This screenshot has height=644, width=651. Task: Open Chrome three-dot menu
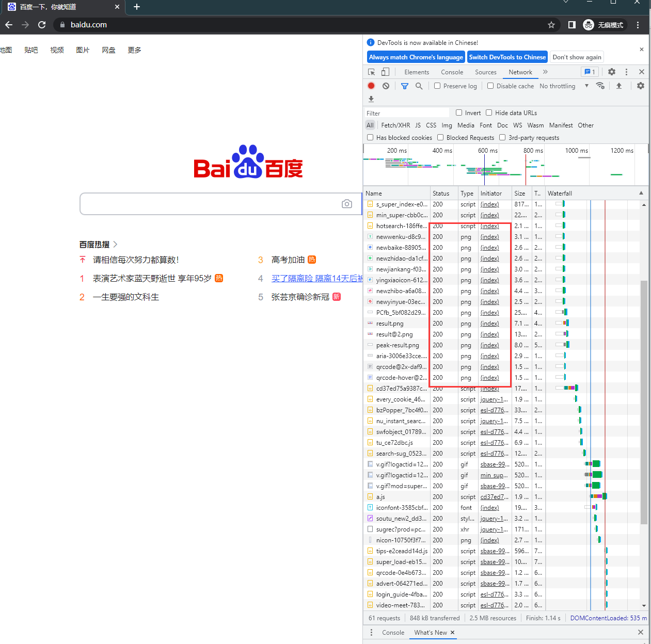(x=638, y=25)
